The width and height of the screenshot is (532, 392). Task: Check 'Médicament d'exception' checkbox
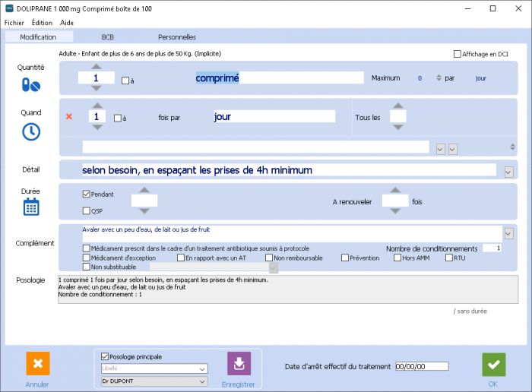(86, 258)
